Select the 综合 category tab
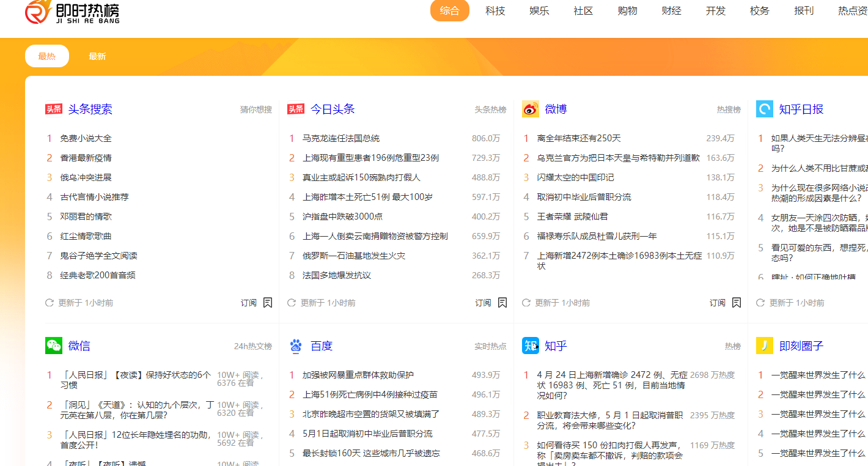 pos(450,10)
